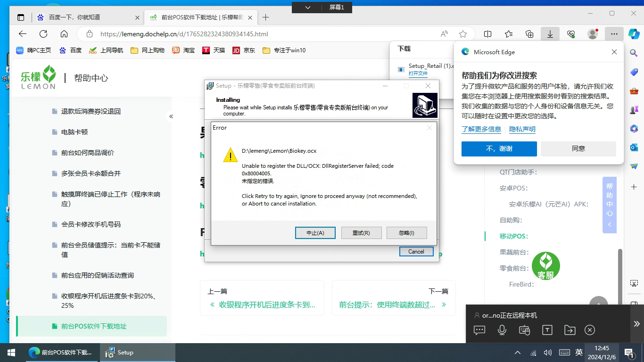Open Edge split screen icon
Image resolution: width=644 pixels, height=362 pixels.
(x=488, y=34)
